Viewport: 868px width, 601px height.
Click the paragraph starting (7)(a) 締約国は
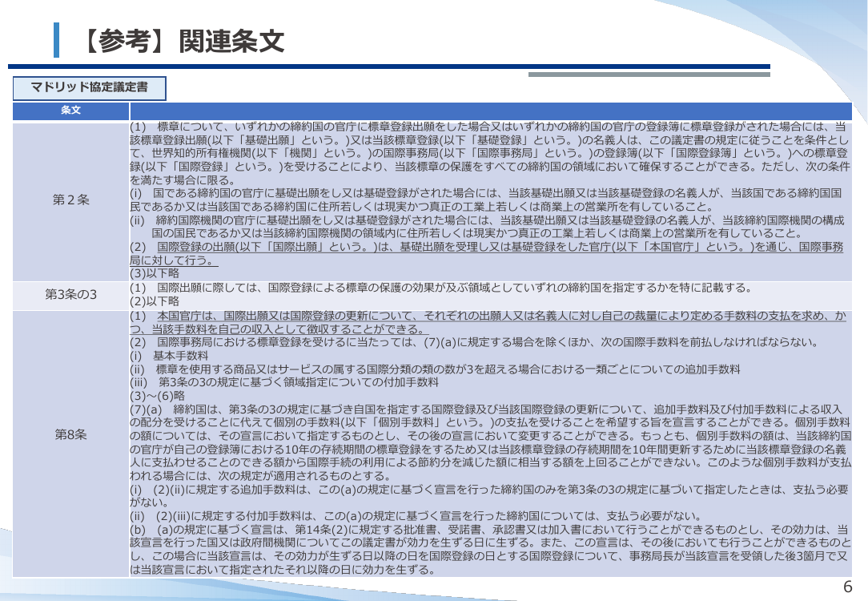tap(491, 442)
